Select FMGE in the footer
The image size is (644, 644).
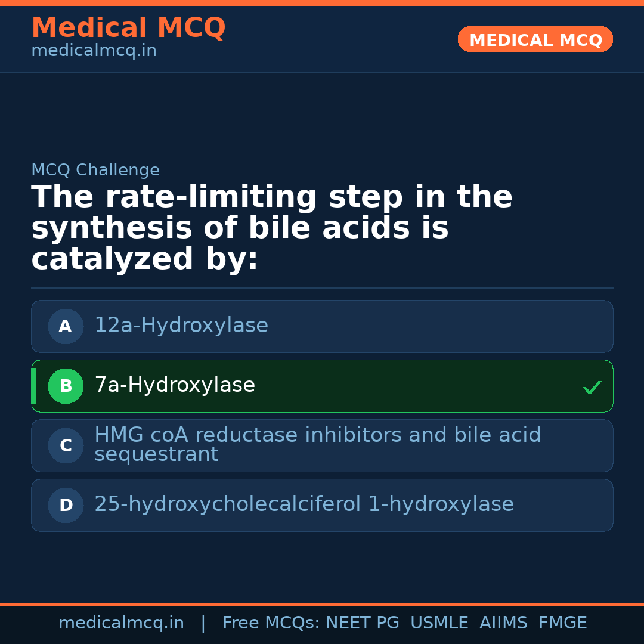[563, 623]
